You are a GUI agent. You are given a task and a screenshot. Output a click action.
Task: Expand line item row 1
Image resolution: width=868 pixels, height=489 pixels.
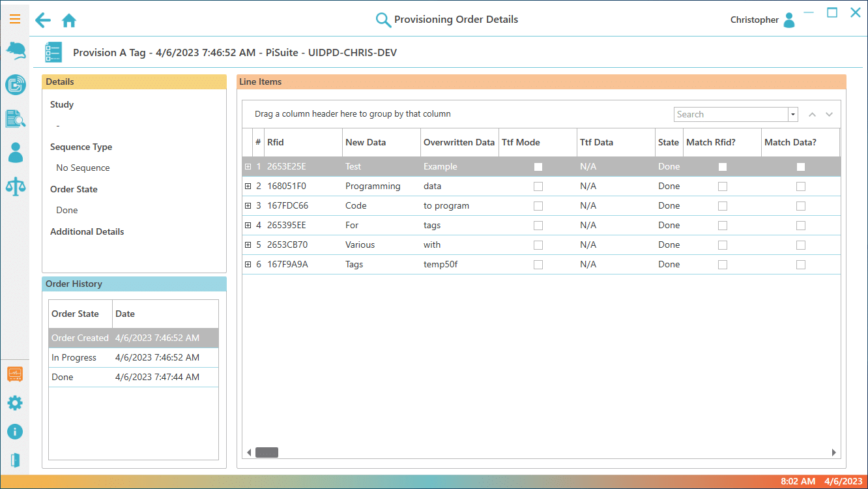[248, 167]
